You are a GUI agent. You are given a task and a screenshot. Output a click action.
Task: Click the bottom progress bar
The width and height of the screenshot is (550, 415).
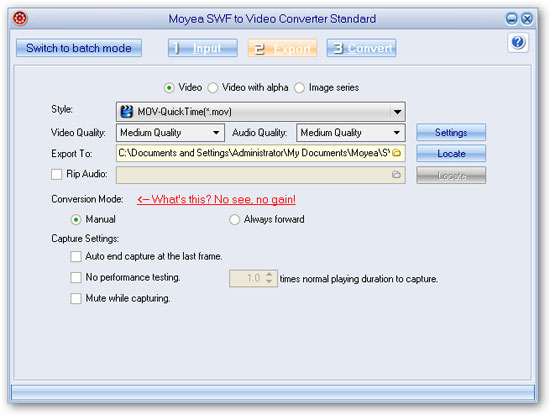pos(273,393)
